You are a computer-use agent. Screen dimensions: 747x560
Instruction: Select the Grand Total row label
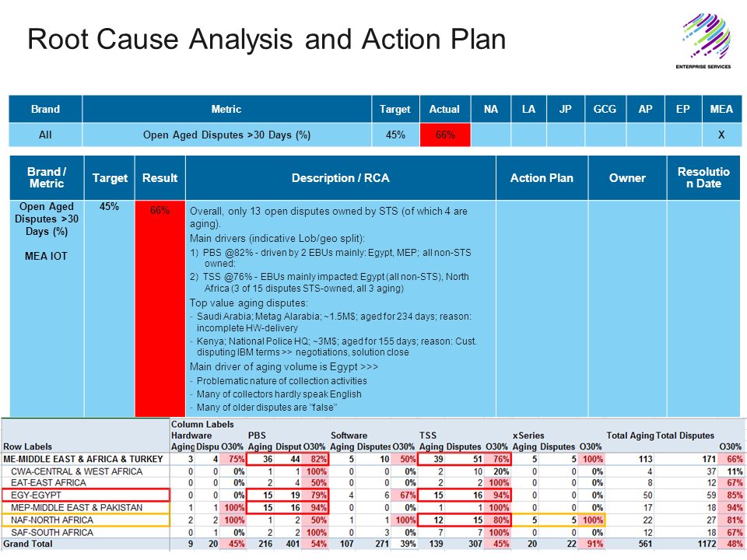(x=28, y=544)
